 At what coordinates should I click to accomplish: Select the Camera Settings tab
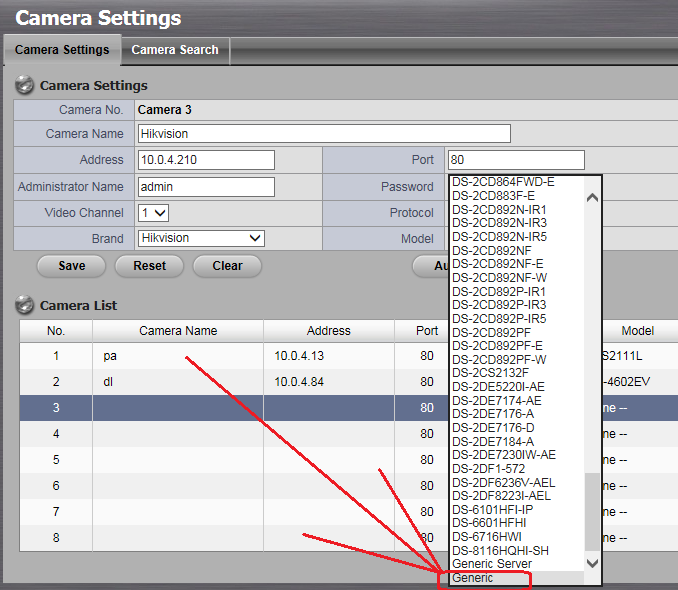pyautogui.click(x=62, y=49)
